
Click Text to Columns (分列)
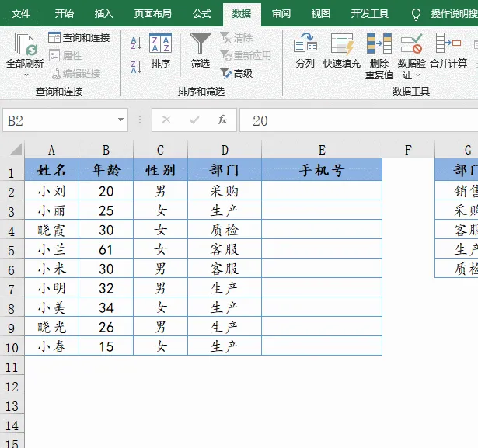coord(305,50)
